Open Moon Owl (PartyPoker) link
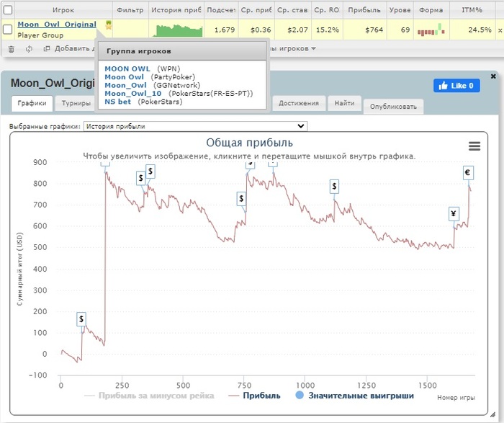The height and width of the screenshot is (423, 504). (x=124, y=77)
